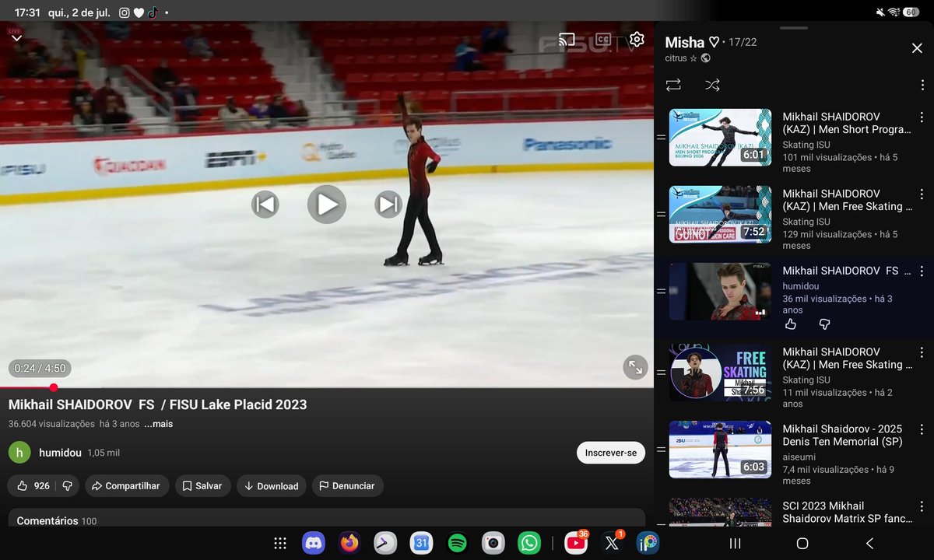The width and height of the screenshot is (934, 560).
Task: Launch WhatsApp from the taskbar
Action: (x=529, y=543)
